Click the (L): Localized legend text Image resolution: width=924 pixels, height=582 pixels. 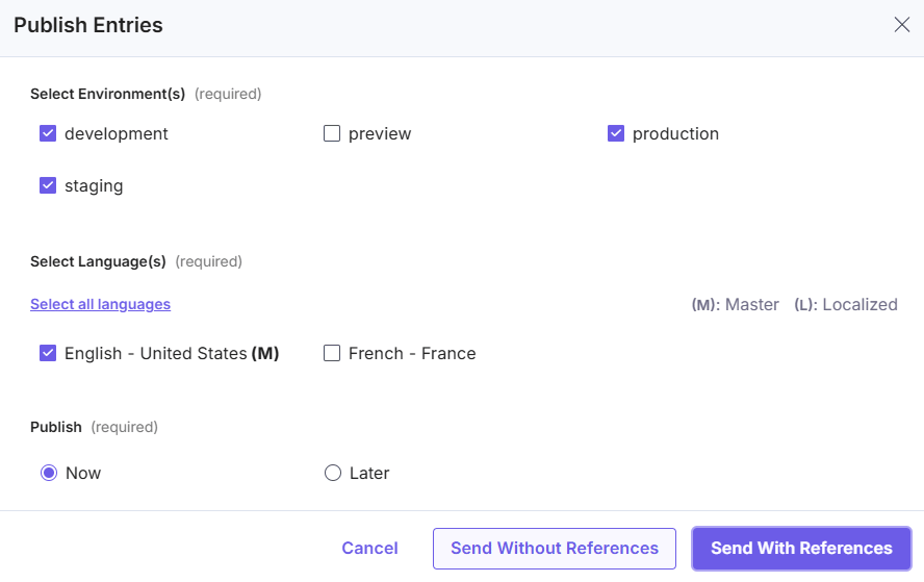[x=846, y=304]
